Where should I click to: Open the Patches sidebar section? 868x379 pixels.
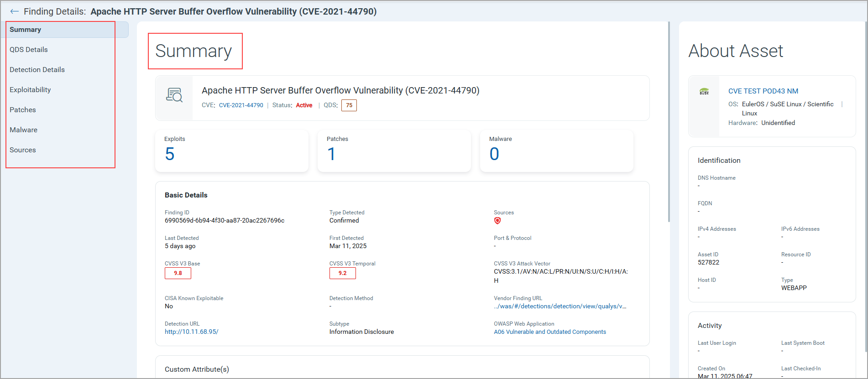pos(23,110)
